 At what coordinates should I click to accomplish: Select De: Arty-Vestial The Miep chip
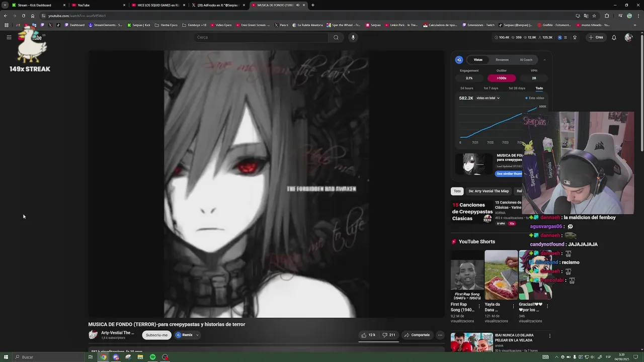point(489,191)
